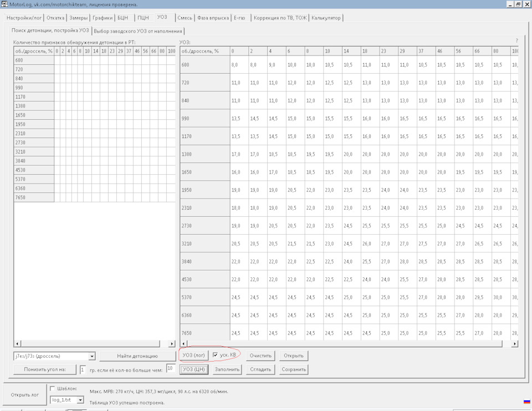Click the УОЗ (ЦН) button

point(194,369)
